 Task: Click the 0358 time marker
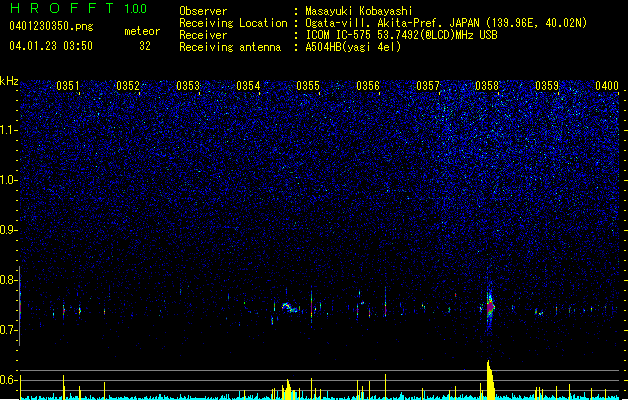487,86
